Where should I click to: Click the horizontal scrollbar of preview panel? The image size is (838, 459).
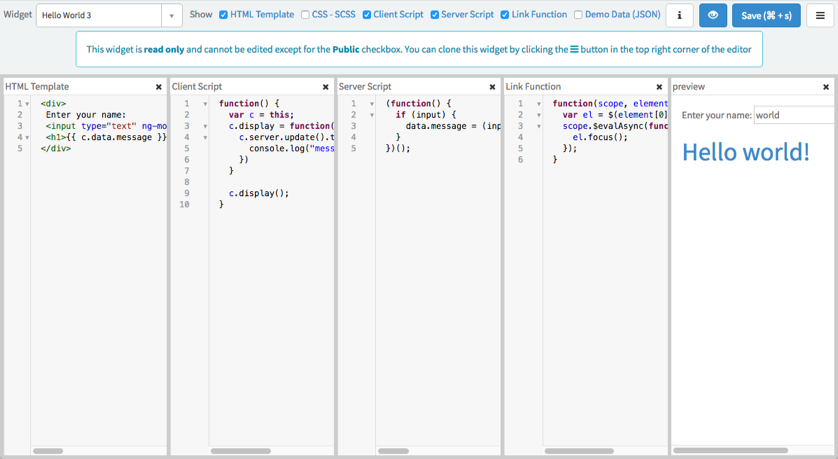pos(731,450)
